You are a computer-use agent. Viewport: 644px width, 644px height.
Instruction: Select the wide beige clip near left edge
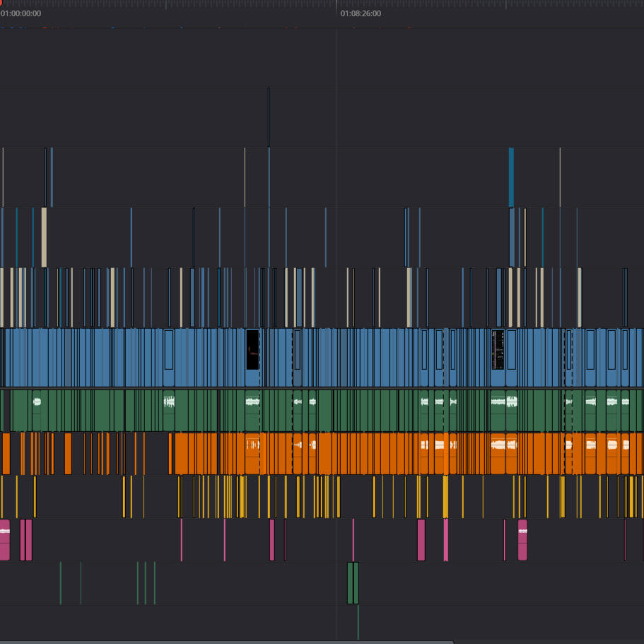44,237
